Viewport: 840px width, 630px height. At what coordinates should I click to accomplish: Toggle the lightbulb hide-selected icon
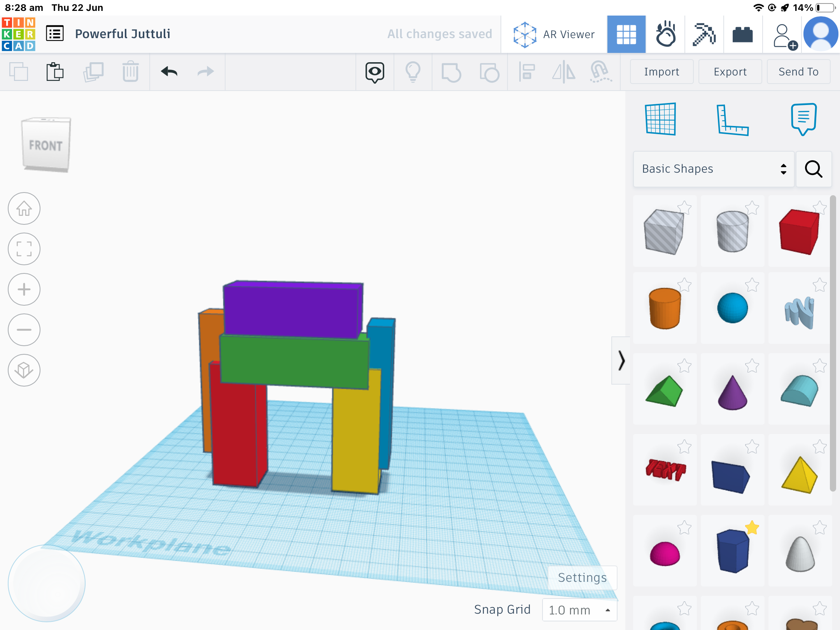413,72
